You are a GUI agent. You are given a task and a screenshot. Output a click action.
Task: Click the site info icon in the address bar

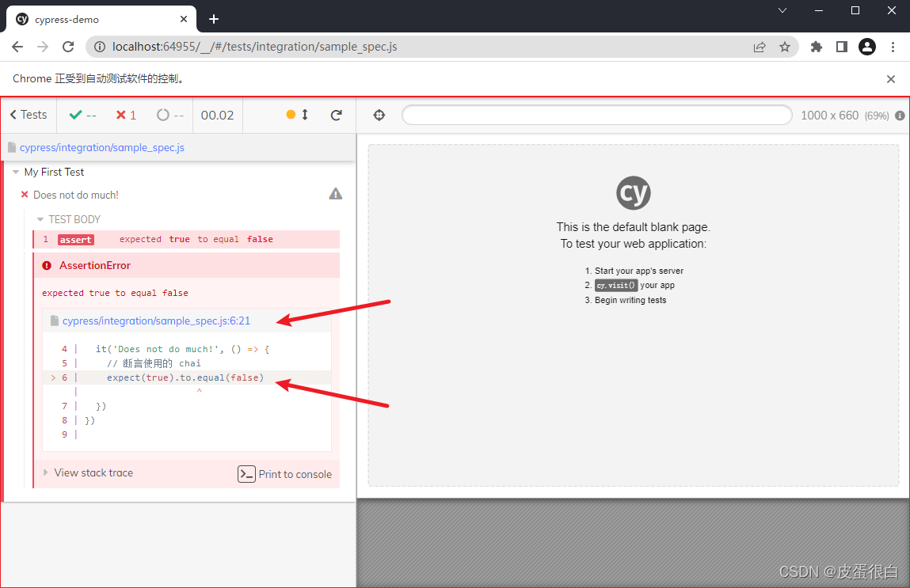(x=100, y=47)
